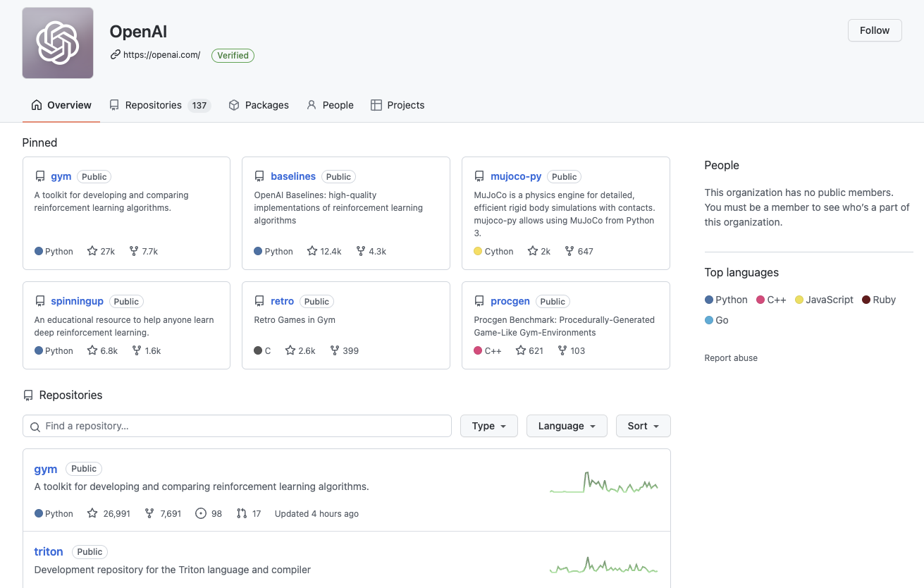Screen dimensions: 924x588
Task: Open the https://openai.com/ link
Action: coord(161,55)
